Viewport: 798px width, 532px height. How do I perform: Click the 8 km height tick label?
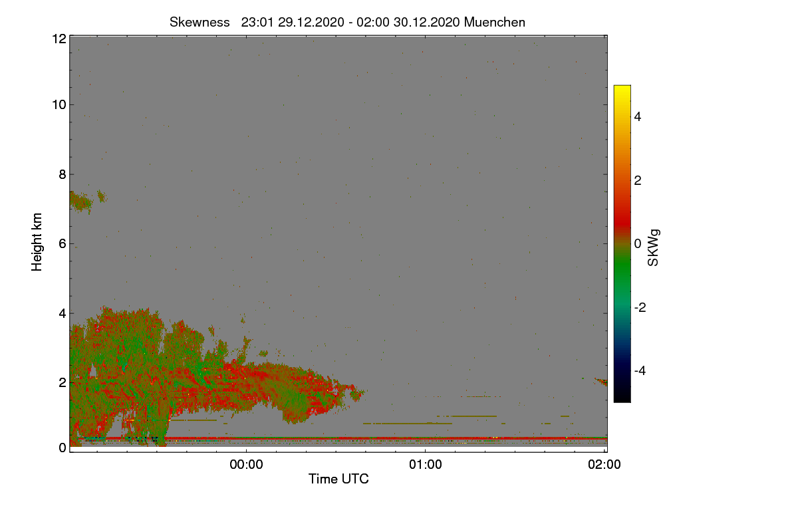coord(62,174)
